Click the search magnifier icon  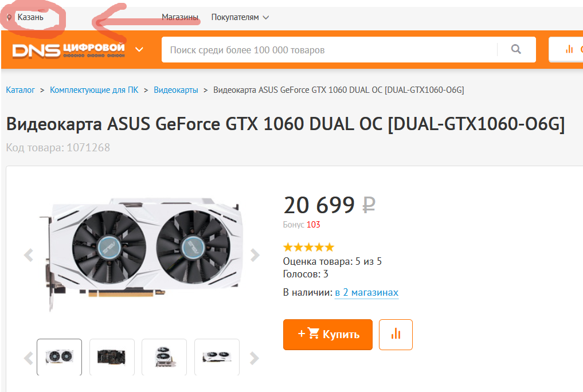tap(516, 49)
